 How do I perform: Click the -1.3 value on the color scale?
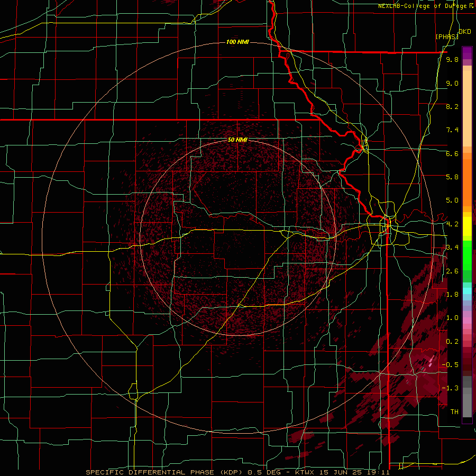450,388
